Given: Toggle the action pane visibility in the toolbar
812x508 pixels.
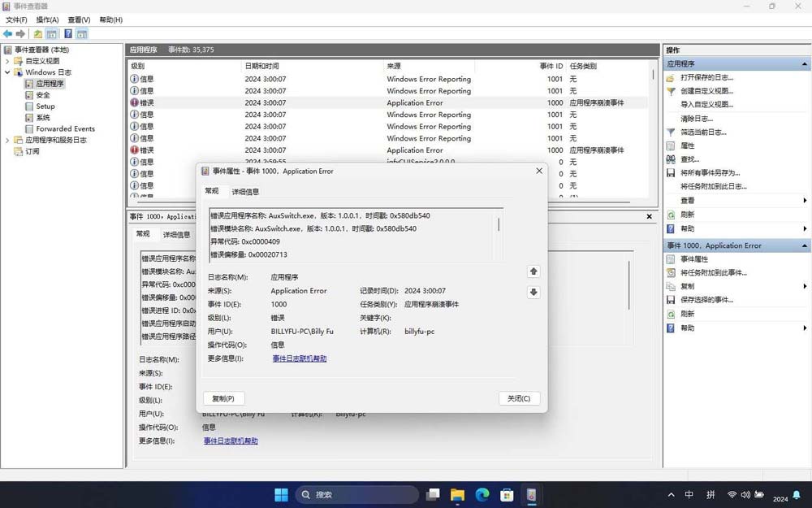Looking at the screenshot, I should click(x=81, y=33).
